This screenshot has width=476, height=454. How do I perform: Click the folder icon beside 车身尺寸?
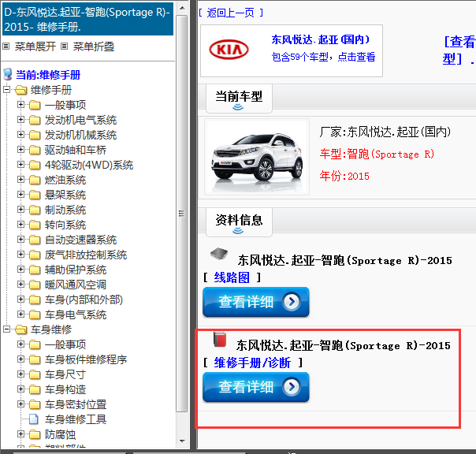(x=35, y=374)
